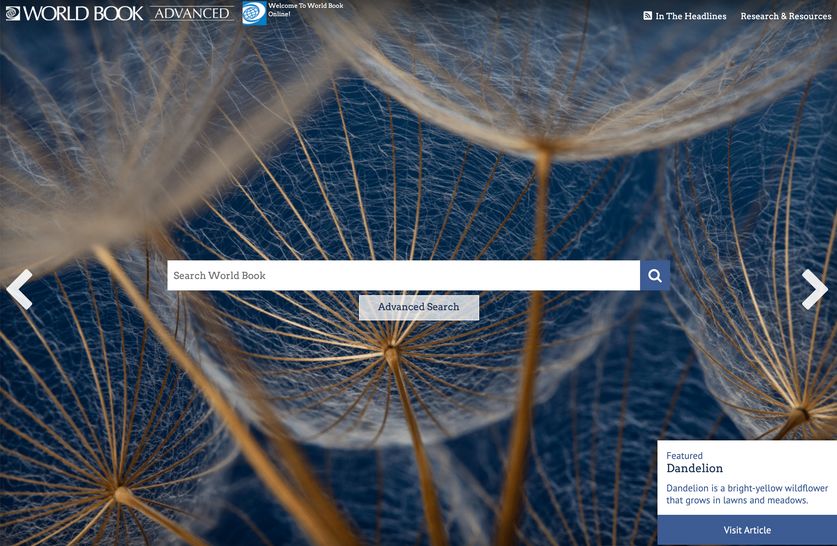Click the RSS feed icon beside In The Headlines

point(648,15)
